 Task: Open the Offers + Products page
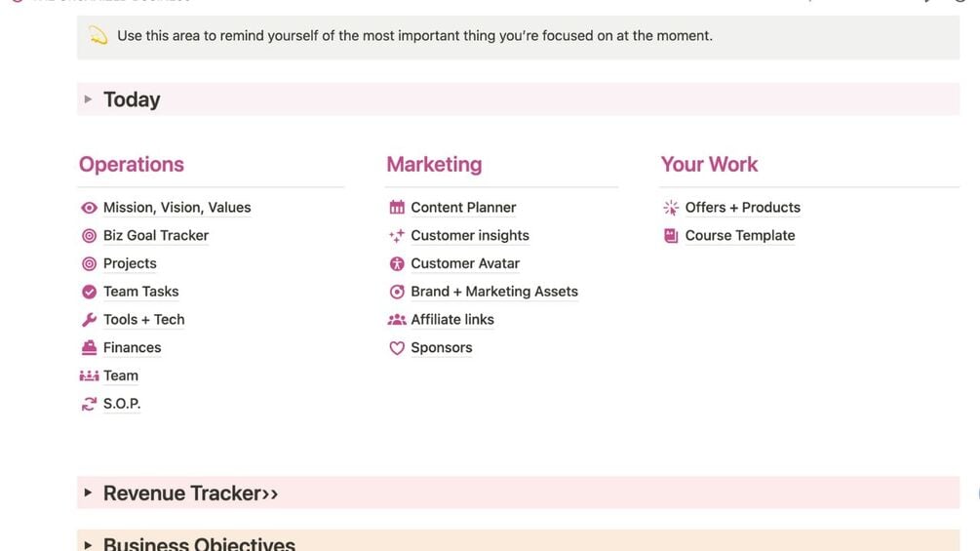click(742, 208)
